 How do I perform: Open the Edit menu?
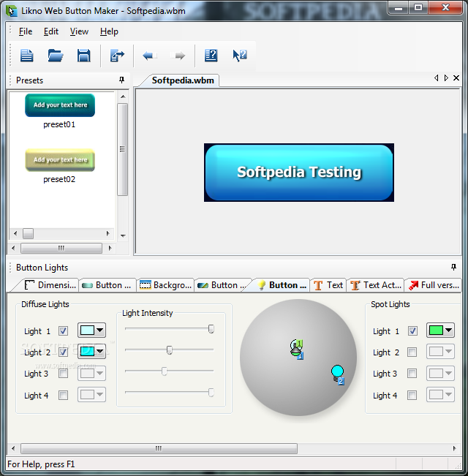(51, 31)
